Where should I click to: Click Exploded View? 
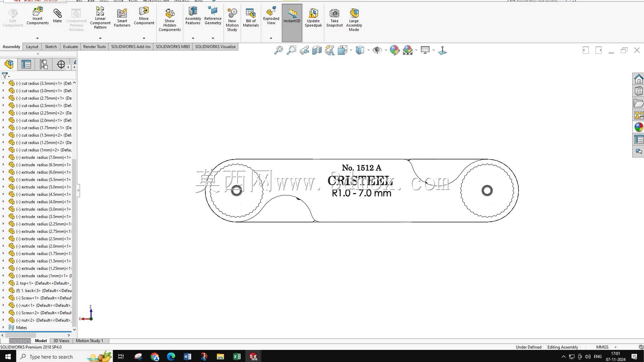(271, 16)
